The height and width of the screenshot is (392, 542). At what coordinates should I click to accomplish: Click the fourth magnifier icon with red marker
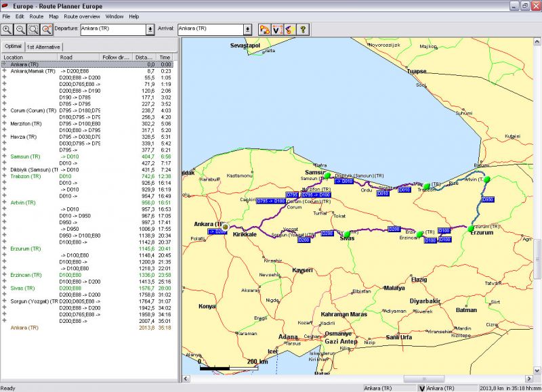(x=46, y=29)
